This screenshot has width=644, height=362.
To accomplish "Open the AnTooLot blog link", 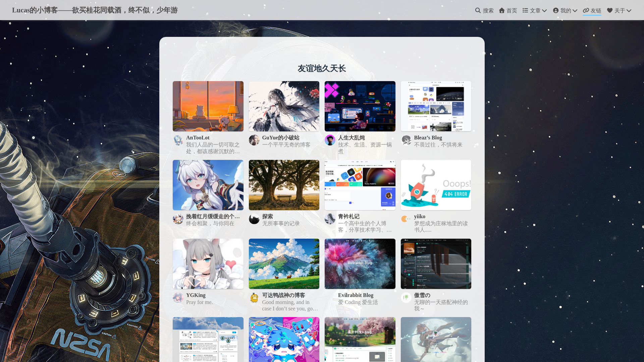I will (198, 138).
